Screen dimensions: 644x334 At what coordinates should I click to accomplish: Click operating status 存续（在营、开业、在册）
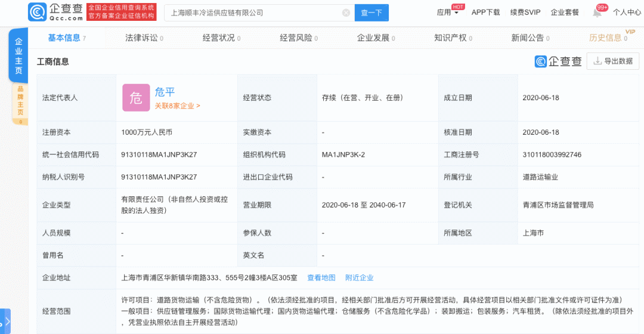[x=363, y=98]
